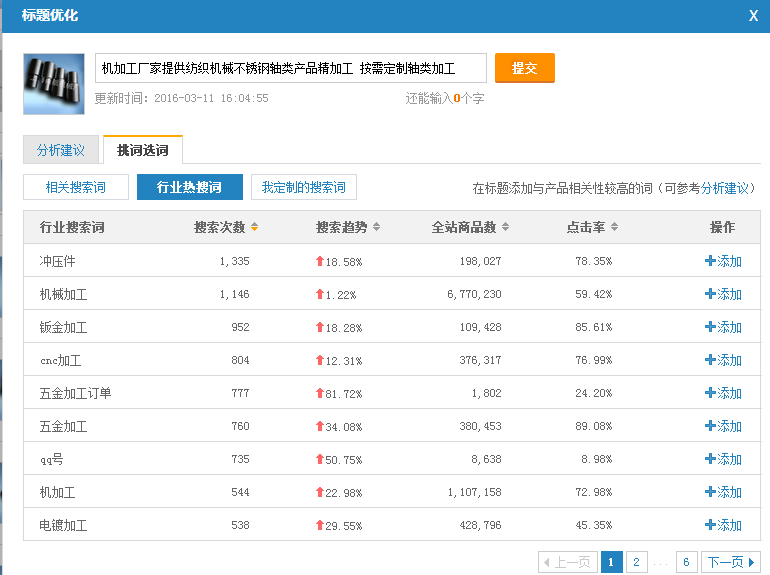The image size is (770, 575).
Task: Click the add icon for 五金加工订单
Action: point(710,393)
